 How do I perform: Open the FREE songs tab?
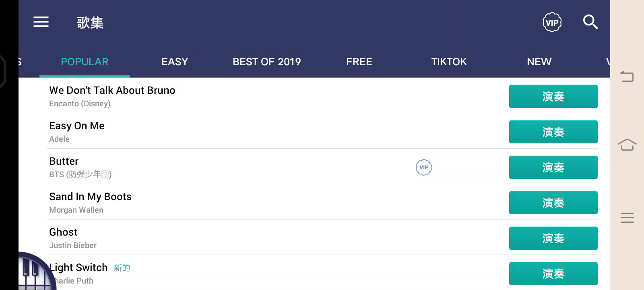359,62
